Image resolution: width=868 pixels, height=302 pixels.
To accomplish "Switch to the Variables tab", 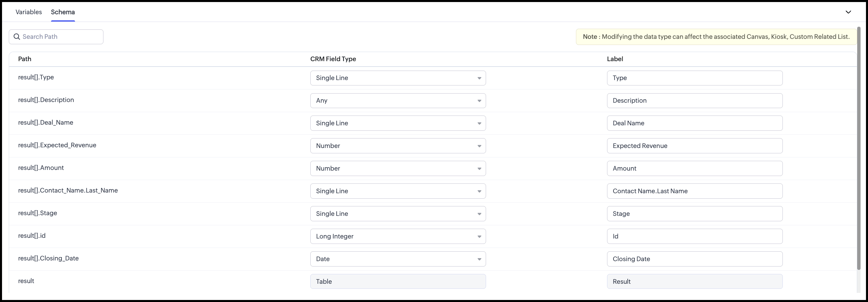I will coord(29,12).
